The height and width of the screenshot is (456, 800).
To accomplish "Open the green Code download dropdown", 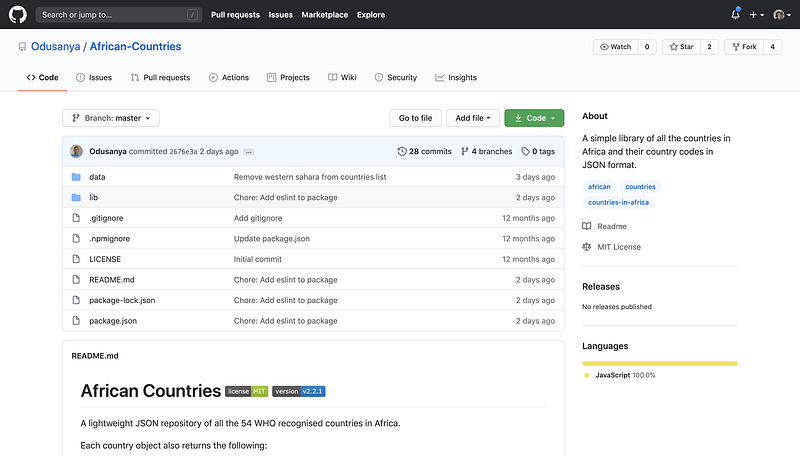I will coord(534,118).
